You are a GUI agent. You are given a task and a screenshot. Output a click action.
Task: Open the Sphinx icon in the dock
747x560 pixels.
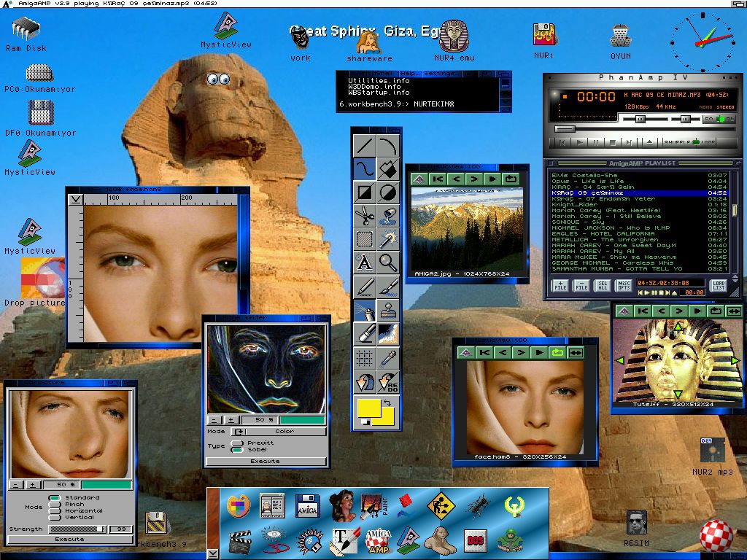pos(440,540)
